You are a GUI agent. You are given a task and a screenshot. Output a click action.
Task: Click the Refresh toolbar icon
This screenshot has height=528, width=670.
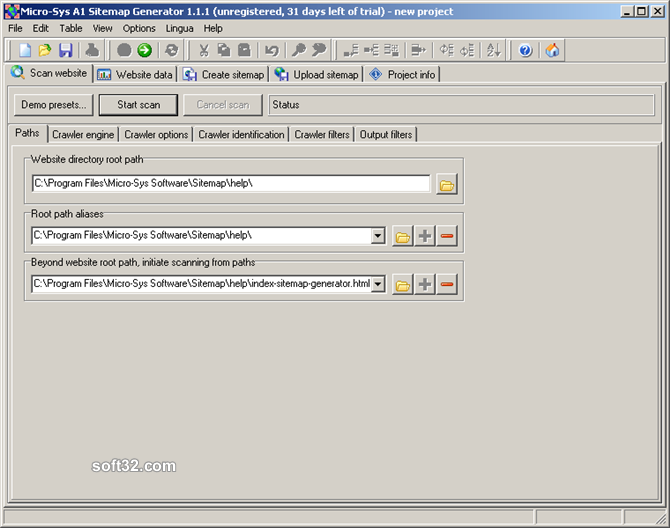point(172,50)
